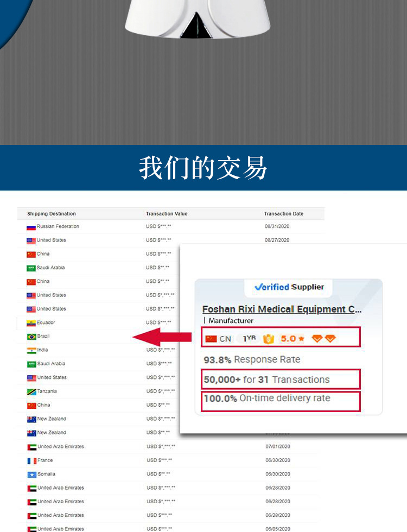Click the Ecuador destination text
The height and width of the screenshot is (532, 407).
[46, 322]
